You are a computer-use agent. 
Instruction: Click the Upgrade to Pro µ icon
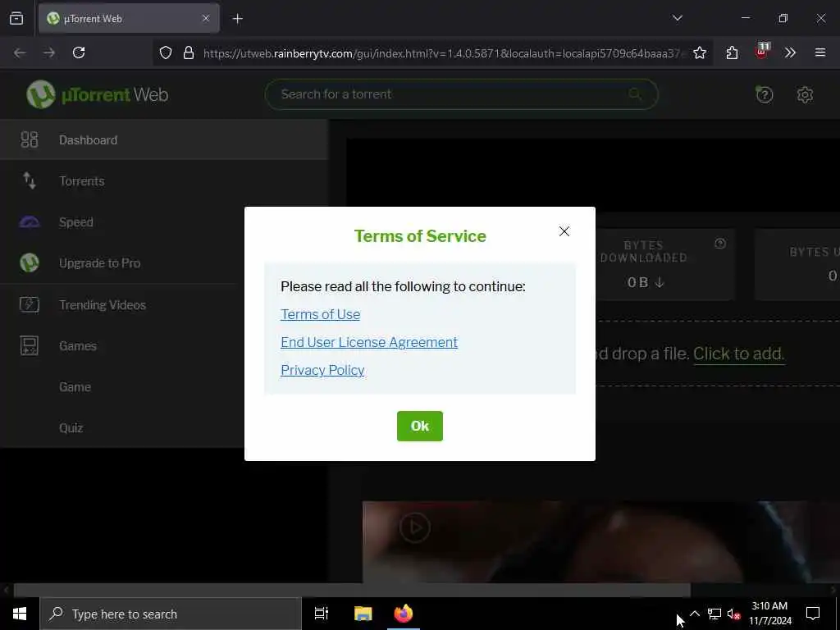coord(30,263)
